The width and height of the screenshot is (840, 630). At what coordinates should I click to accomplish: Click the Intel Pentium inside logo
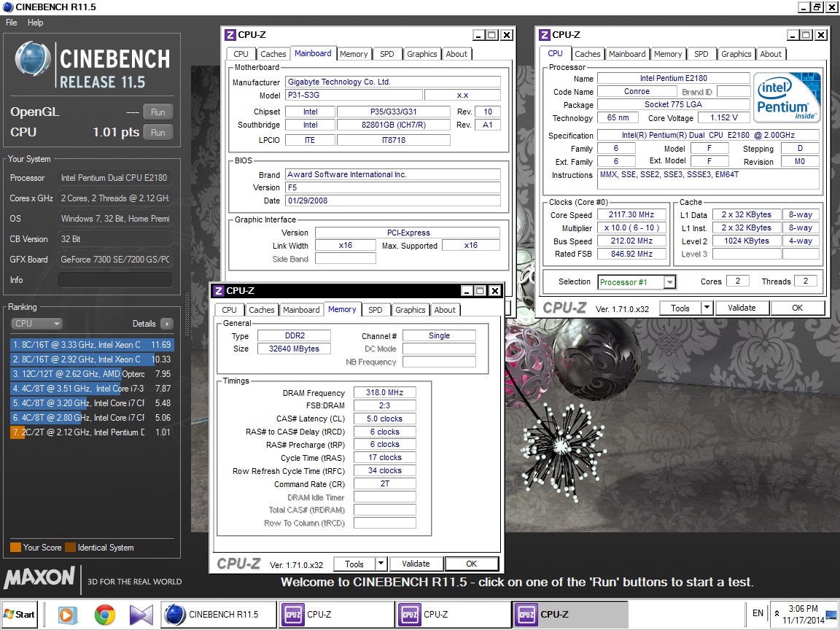point(787,97)
